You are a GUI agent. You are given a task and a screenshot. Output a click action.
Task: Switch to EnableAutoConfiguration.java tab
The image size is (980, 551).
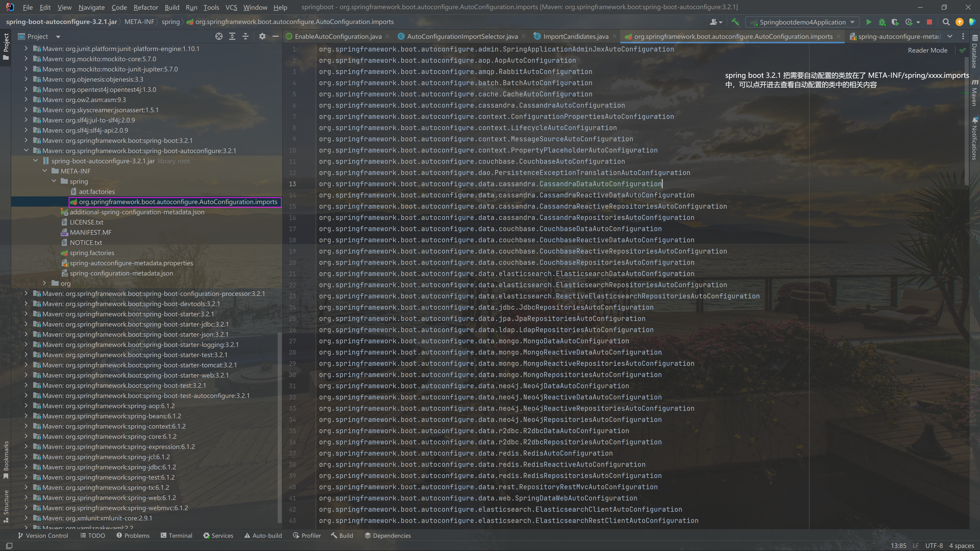(338, 36)
